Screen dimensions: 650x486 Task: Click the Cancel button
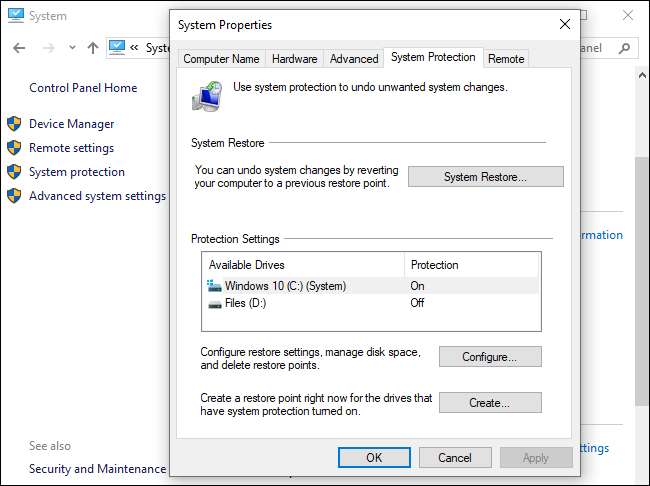pos(454,457)
